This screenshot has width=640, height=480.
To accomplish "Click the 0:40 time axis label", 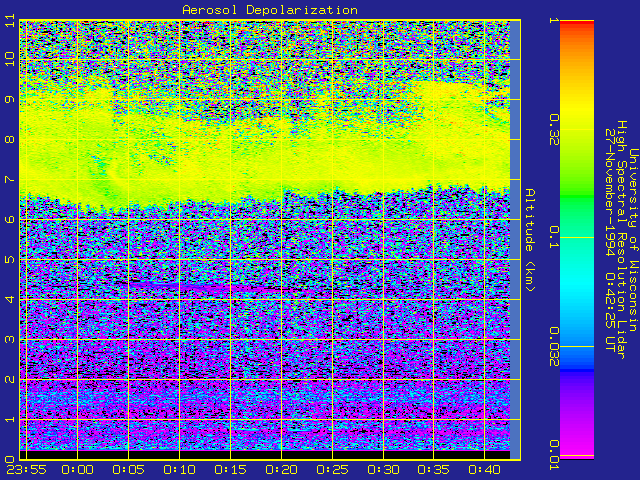I will [484, 470].
